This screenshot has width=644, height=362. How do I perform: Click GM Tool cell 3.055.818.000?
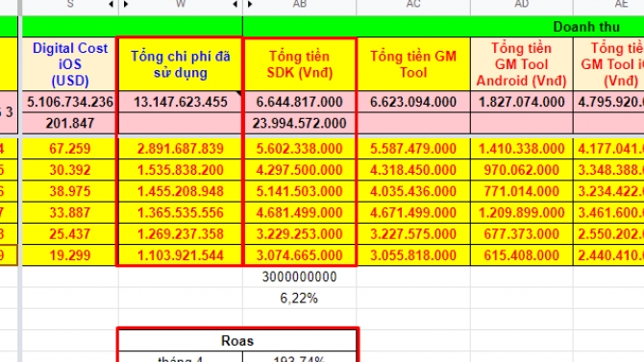point(413,255)
